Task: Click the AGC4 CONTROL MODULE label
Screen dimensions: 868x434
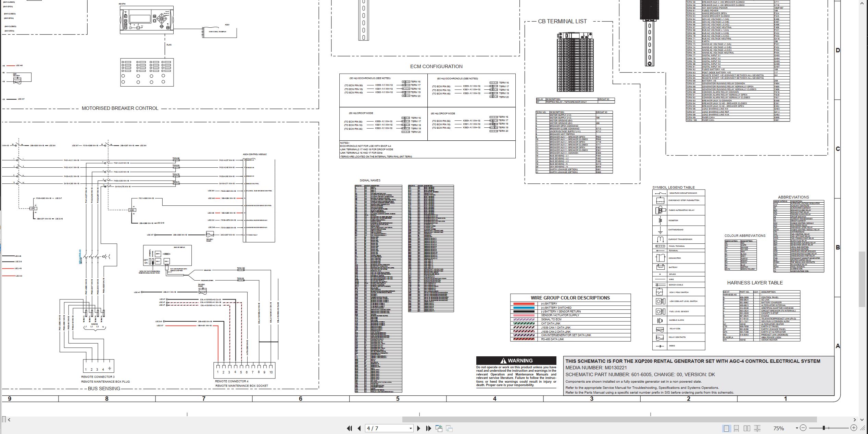Action: tap(255, 154)
